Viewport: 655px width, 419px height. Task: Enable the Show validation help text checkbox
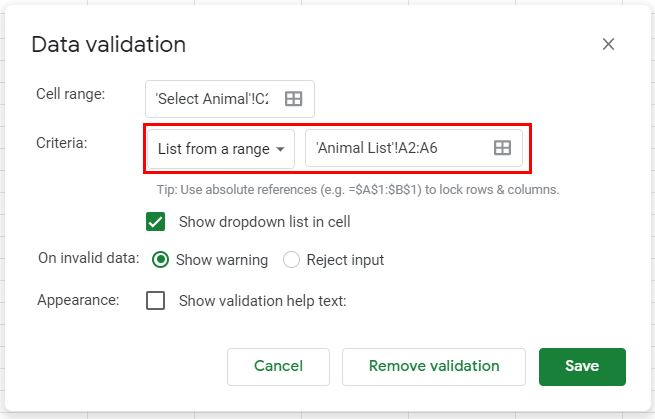[x=156, y=300]
